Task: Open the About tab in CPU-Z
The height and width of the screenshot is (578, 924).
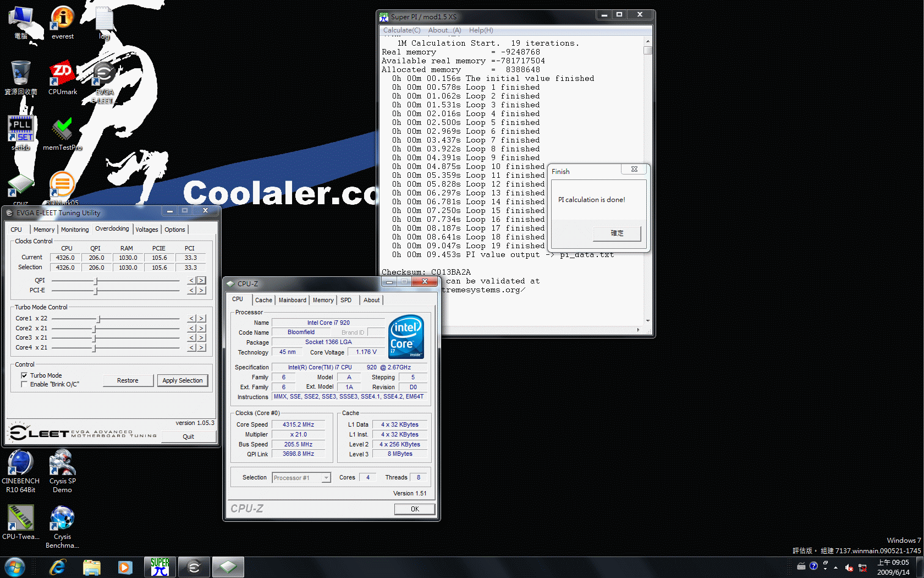Action: coord(371,300)
